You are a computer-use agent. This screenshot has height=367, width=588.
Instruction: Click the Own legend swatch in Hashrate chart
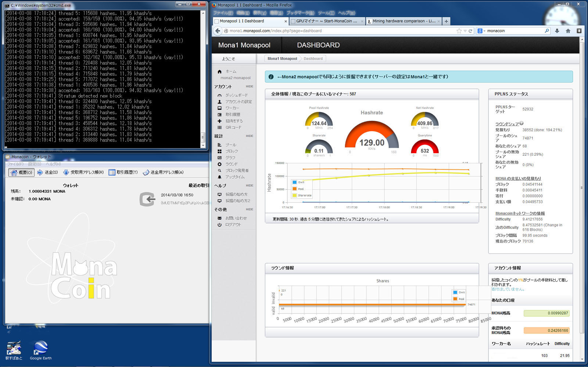coord(294,182)
